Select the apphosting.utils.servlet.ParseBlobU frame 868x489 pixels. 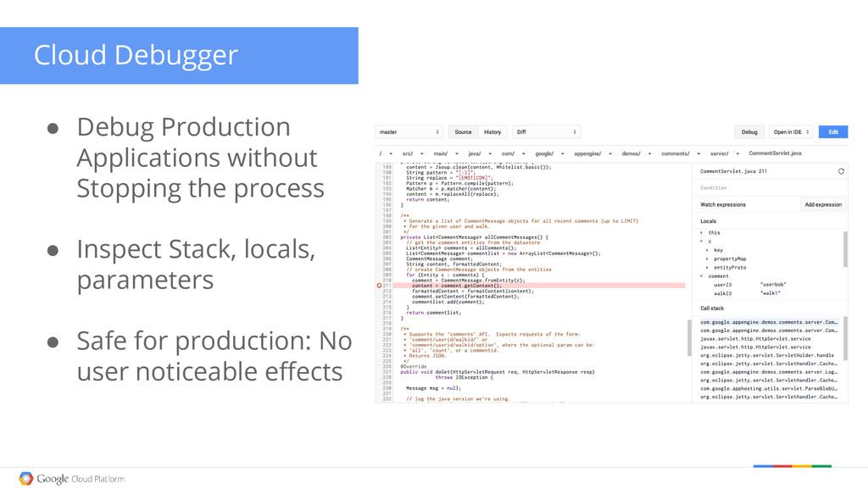769,388
